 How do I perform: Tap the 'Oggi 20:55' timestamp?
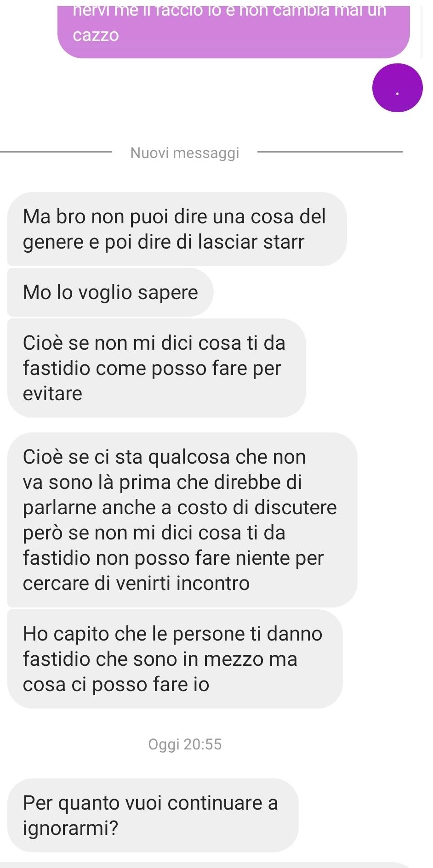(185, 744)
